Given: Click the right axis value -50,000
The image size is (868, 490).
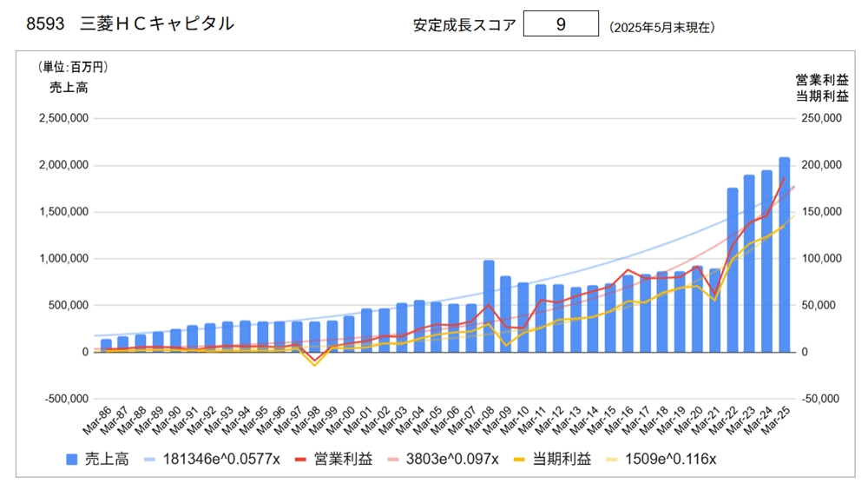Looking at the screenshot, I should 820,399.
